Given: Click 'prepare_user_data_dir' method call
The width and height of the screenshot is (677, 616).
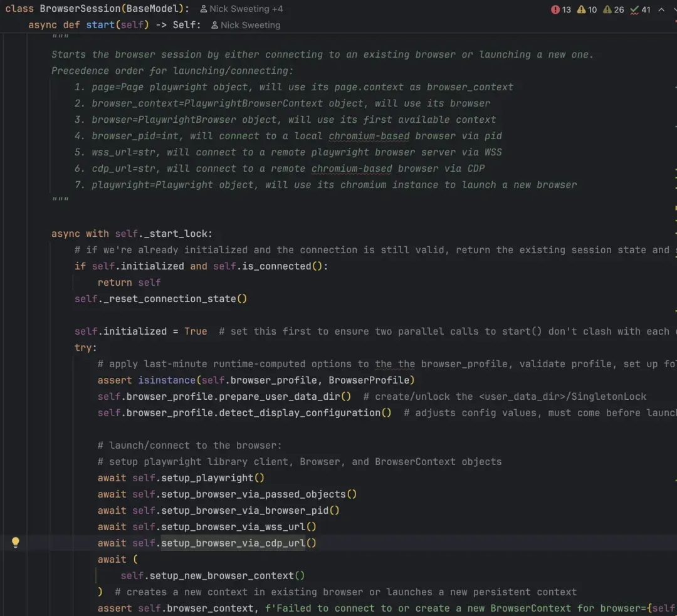Looking at the screenshot, I should tap(280, 396).
